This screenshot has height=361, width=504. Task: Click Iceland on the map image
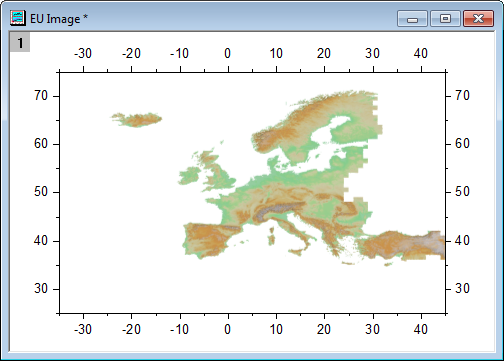(x=137, y=120)
